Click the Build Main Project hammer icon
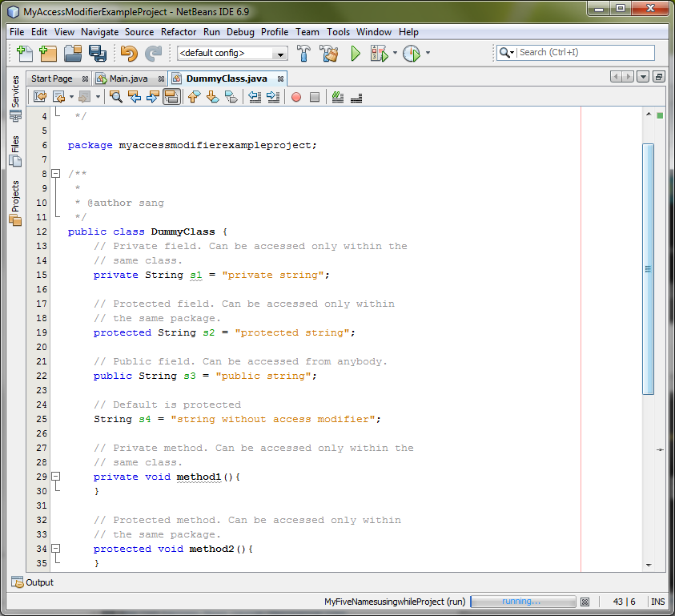675x616 pixels. (x=304, y=54)
